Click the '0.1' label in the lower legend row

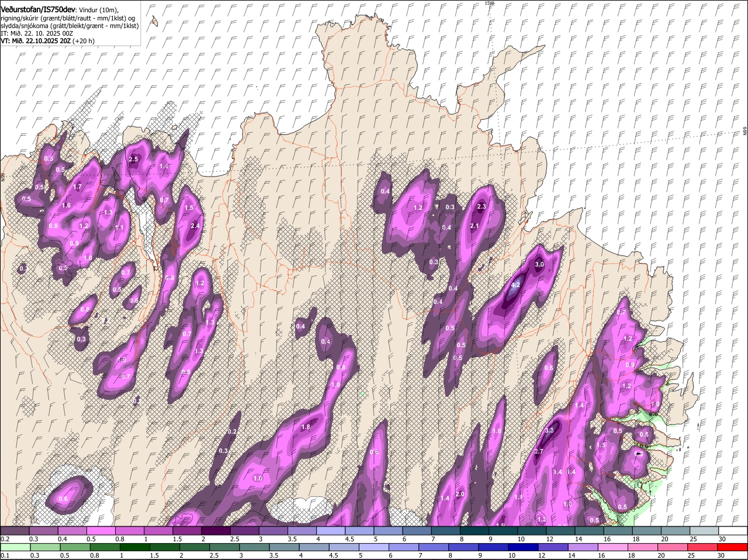[5, 555]
